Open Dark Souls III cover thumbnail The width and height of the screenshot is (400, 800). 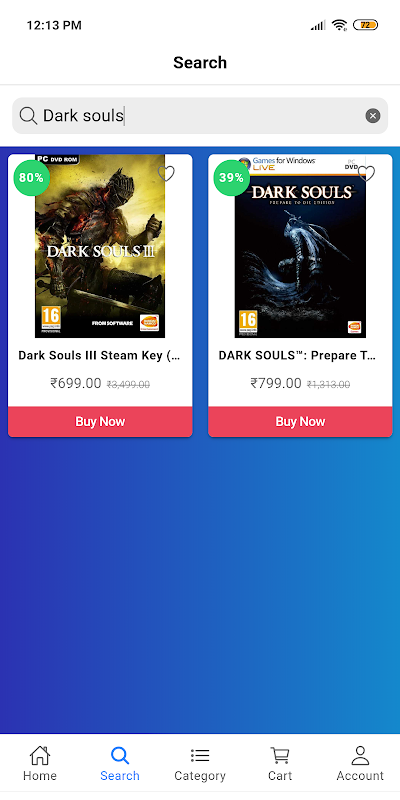point(100,246)
